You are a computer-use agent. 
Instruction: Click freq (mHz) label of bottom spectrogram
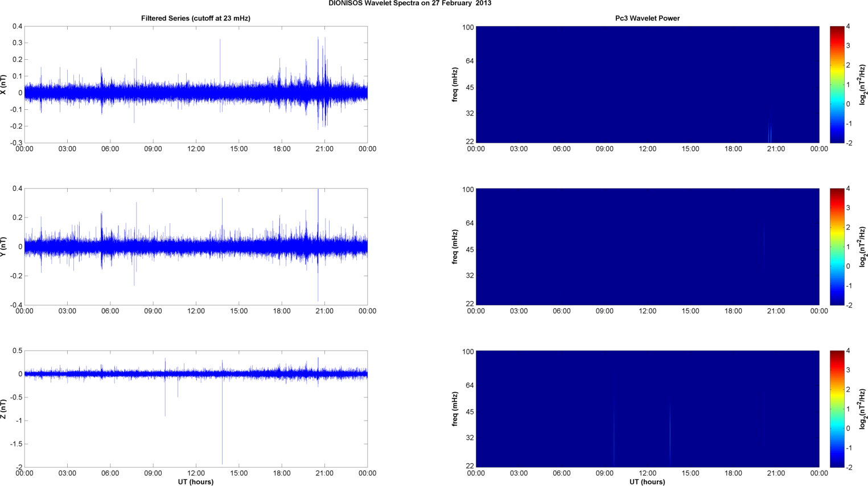pos(455,409)
